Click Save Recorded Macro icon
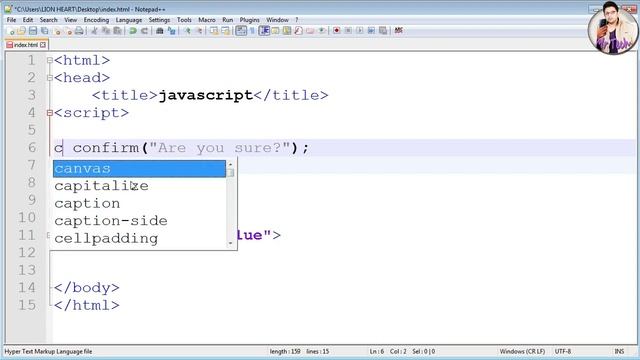 tap(383, 31)
